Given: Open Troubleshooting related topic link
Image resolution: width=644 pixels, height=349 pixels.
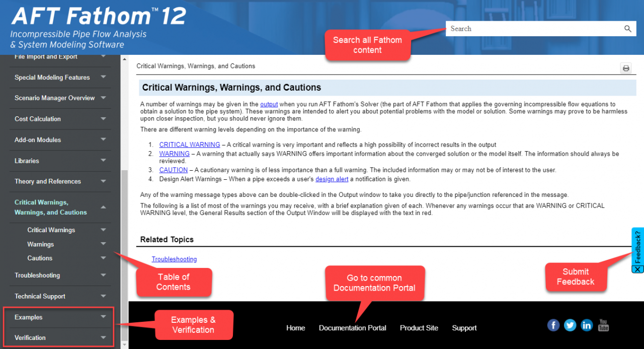Looking at the screenshot, I should pos(174,259).
